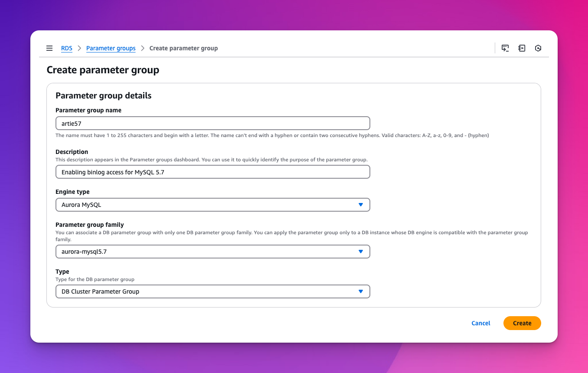This screenshot has height=373, width=588.
Task: Click the 'Parameter group details' section heading
Action: tap(104, 95)
